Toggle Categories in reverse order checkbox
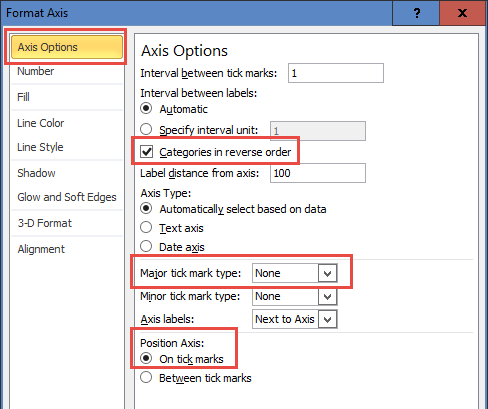Viewport: 488px width, 409px height. (146, 152)
